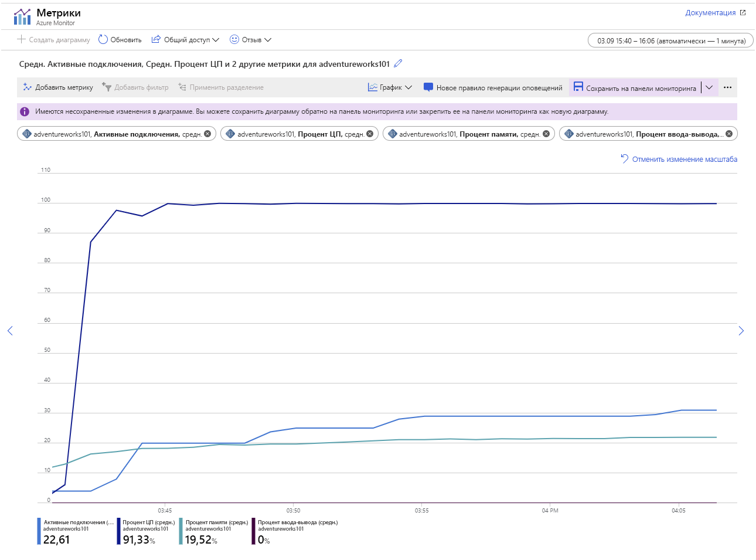Screen dimensions: 756x560
Task: Open the Общий доступ dropdown
Action: (185, 40)
